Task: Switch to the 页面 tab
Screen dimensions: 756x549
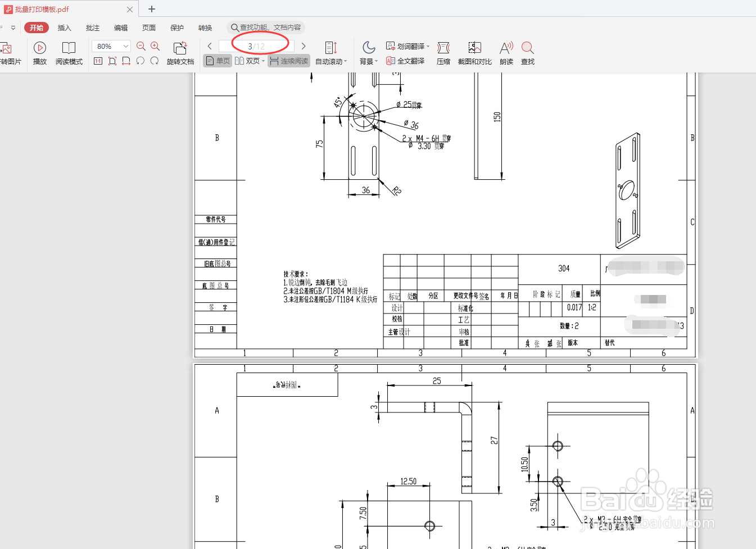Action: (149, 28)
